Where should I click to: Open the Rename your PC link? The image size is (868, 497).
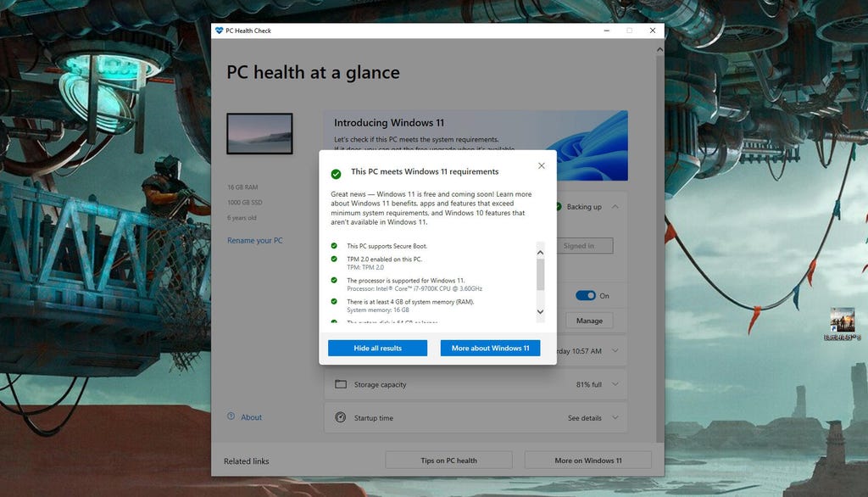tap(255, 241)
